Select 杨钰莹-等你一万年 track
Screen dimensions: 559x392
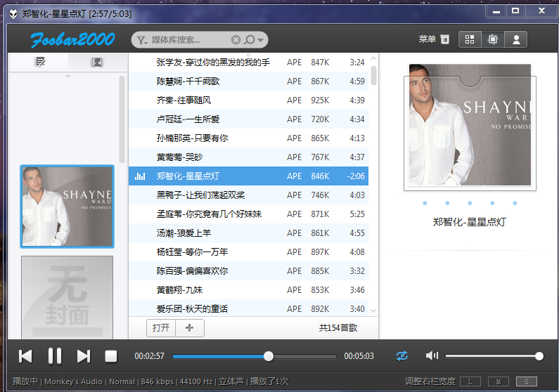(x=248, y=251)
